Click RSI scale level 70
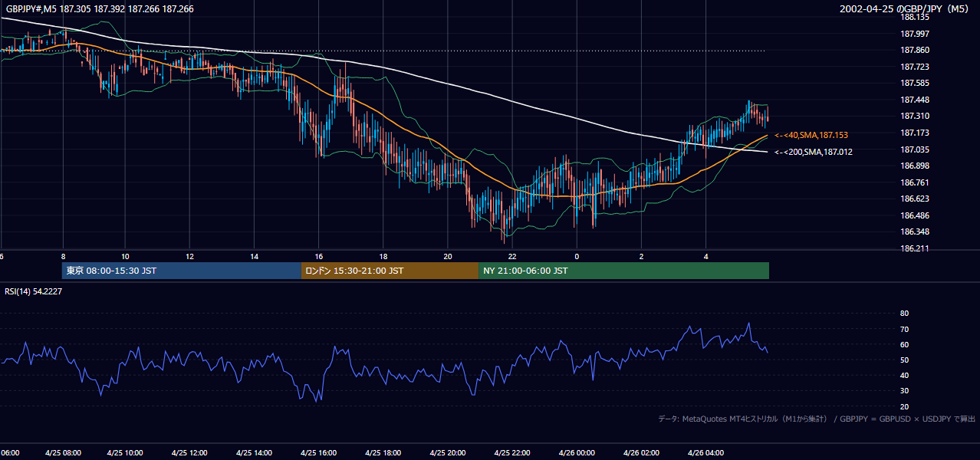 pyautogui.click(x=904, y=329)
